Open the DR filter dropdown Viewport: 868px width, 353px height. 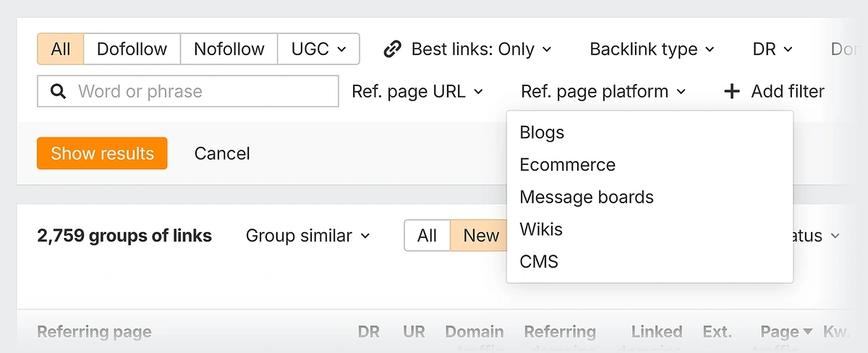[773, 49]
